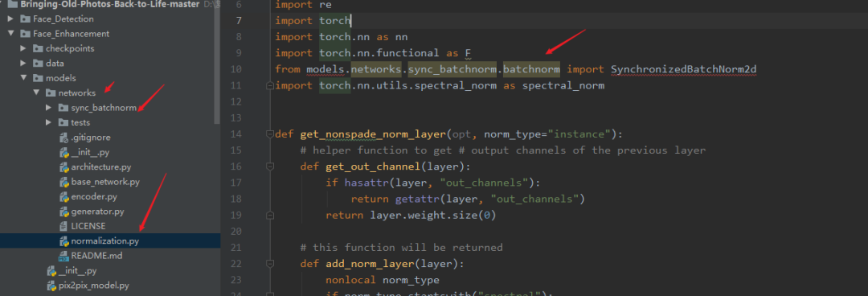This screenshot has width=868, height=296.
Task: Click the README.md markdown file icon
Action: [x=63, y=256]
